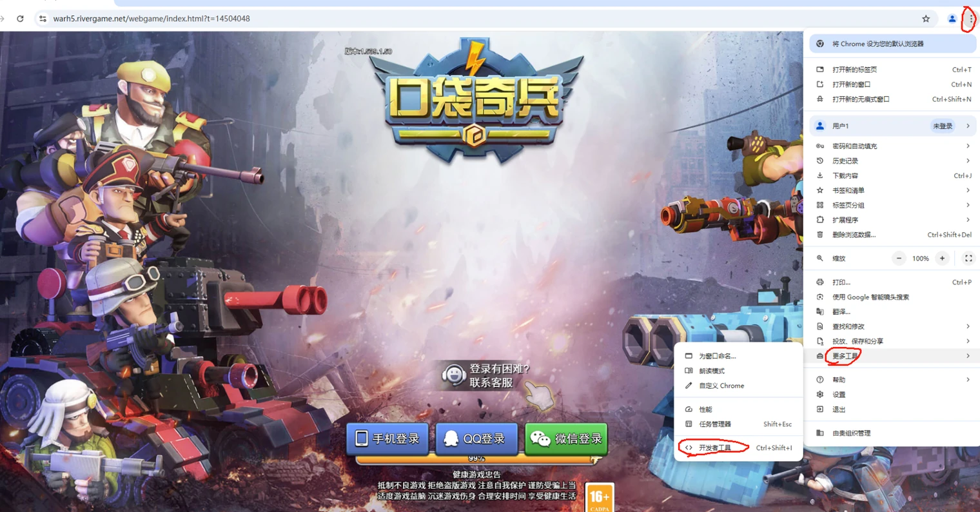Choose 打印... from the Chrome menu
Image resolution: width=980 pixels, height=512 pixels.
[x=893, y=282]
